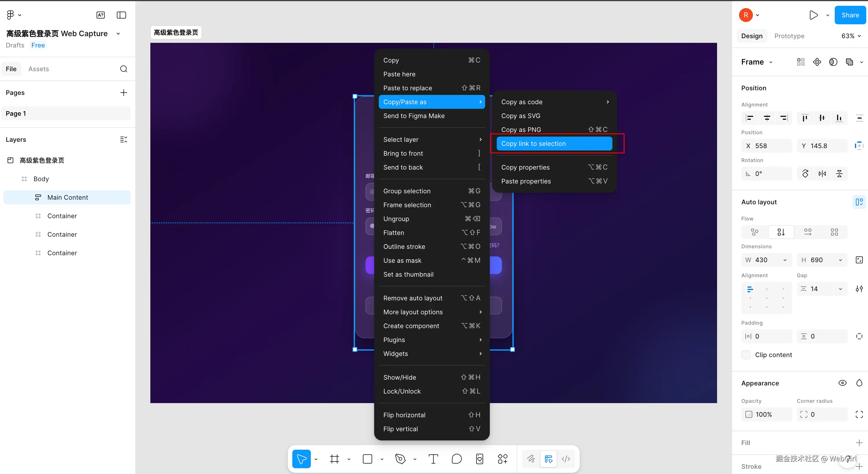Switch to Dev Mode code icon
The width and height of the screenshot is (868, 474).
coord(566,459)
